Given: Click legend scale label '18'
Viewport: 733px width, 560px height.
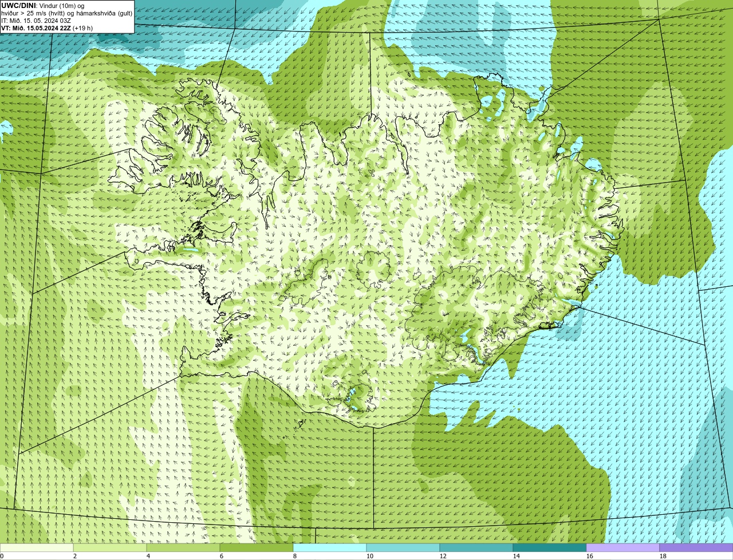Looking at the screenshot, I should point(663,556).
